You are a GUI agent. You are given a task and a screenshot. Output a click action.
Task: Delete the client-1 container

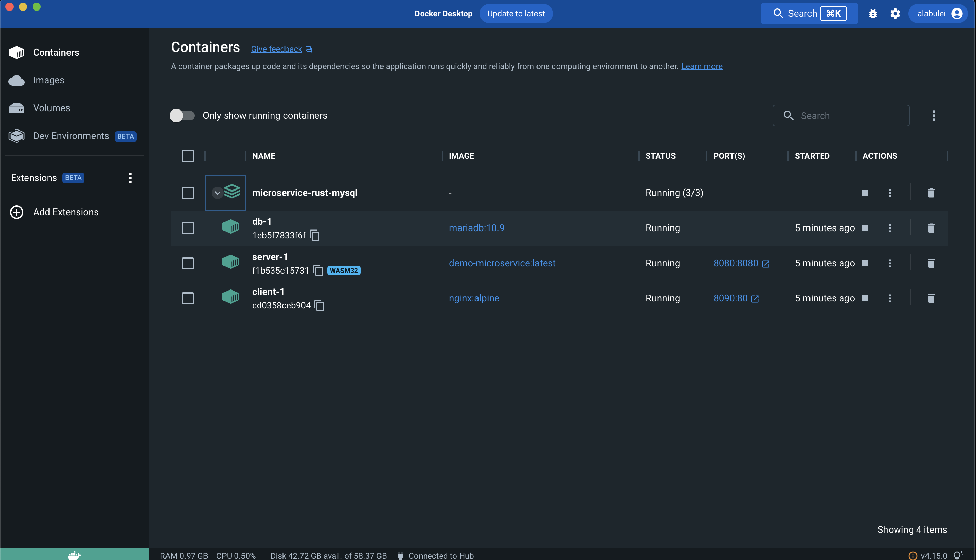931,298
